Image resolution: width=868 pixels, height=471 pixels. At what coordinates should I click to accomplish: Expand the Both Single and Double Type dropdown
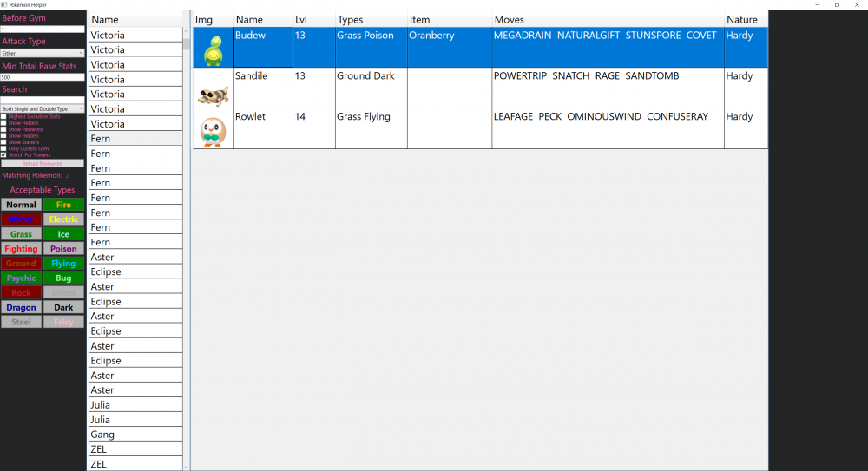coord(43,108)
